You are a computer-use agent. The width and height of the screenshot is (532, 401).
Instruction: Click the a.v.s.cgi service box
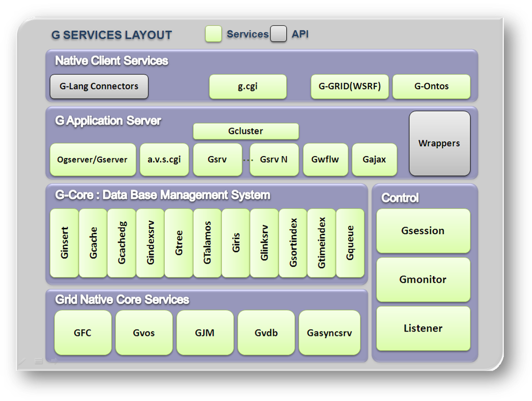[x=164, y=160]
